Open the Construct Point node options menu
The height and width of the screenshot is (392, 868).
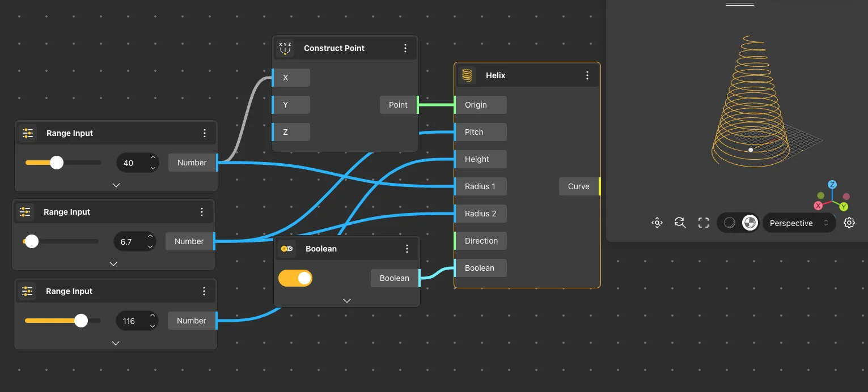pos(405,49)
